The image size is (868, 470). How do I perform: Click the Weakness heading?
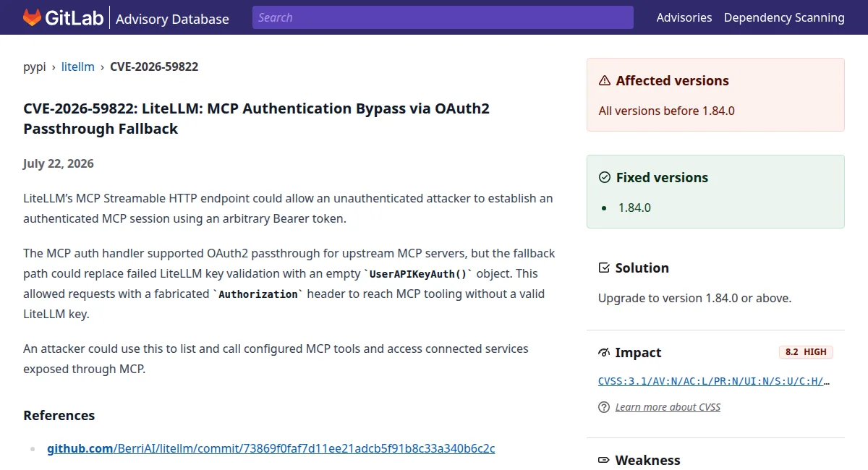[647, 461]
